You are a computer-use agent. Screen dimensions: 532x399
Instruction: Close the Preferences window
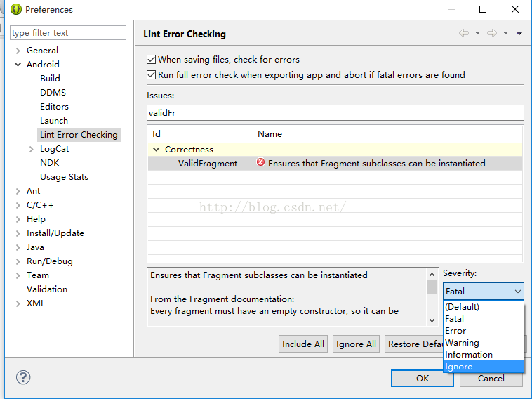pyautogui.click(x=515, y=9)
